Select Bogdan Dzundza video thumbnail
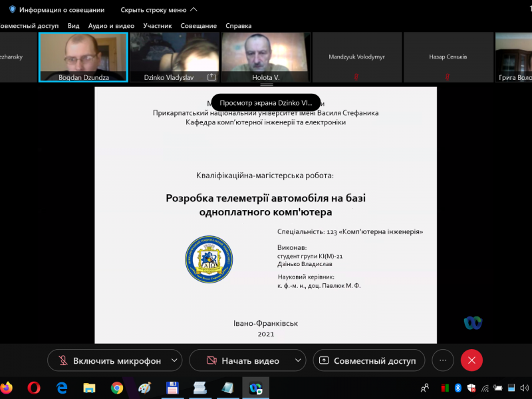Screen dimensions: 532x399 pos(83,57)
